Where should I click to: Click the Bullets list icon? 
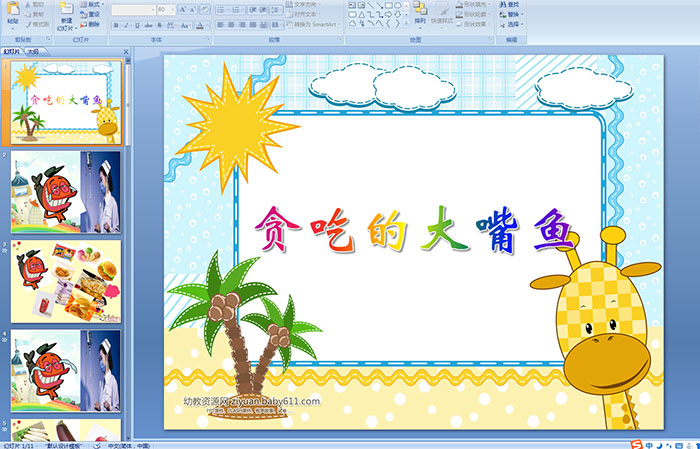pyautogui.click(x=223, y=10)
